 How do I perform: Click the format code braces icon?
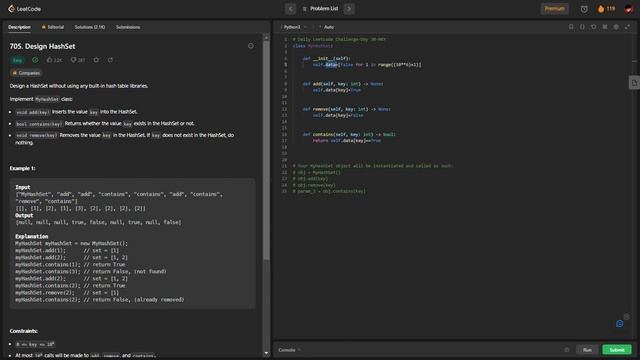582,27
